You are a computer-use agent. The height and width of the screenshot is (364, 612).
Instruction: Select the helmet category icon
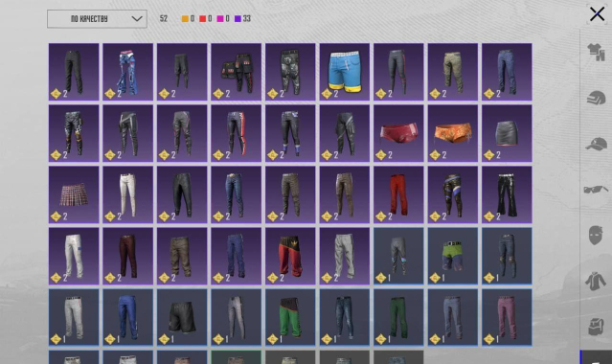pyautogui.click(x=596, y=98)
